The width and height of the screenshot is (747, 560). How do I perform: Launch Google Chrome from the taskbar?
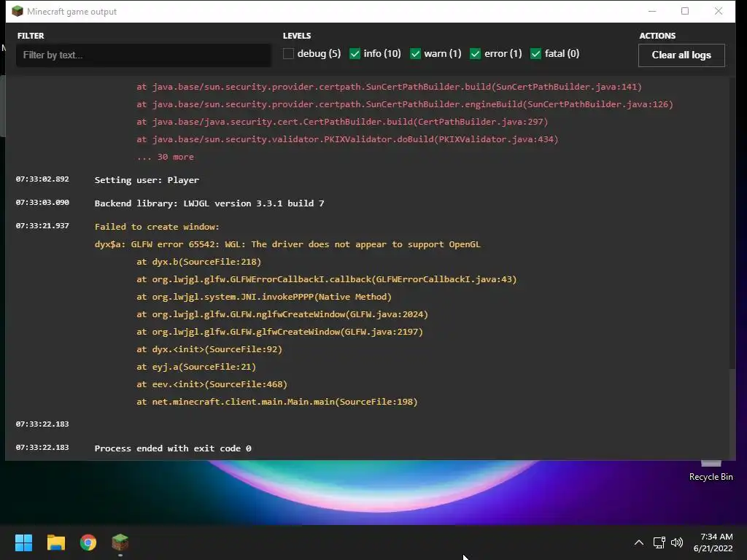(x=88, y=542)
